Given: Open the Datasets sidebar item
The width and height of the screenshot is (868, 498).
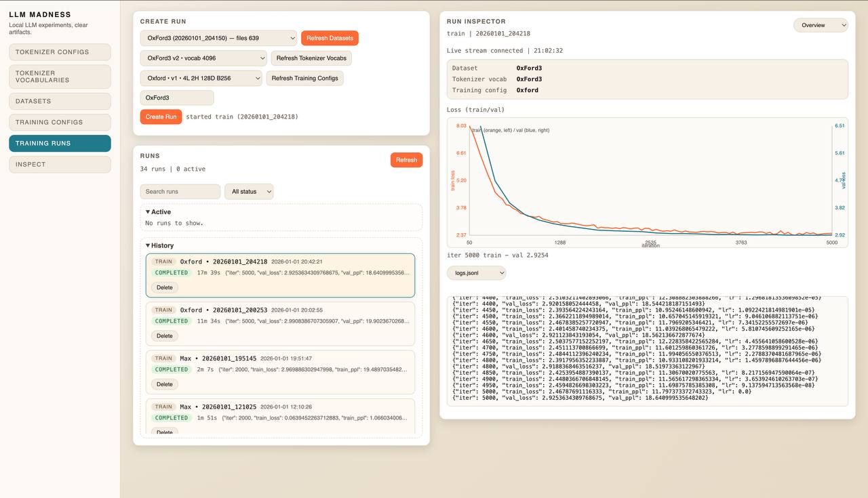Looking at the screenshot, I should pos(60,102).
